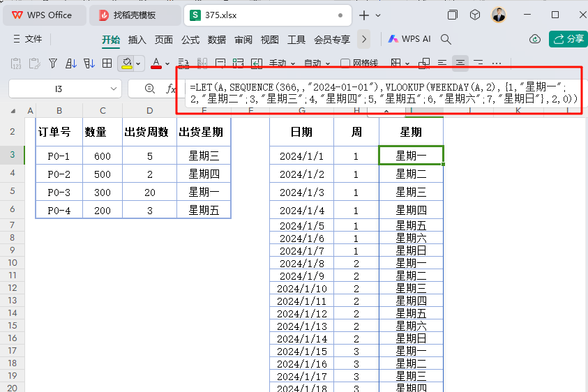Open the cube icon in the title bar

pyautogui.click(x=475, y=15)
